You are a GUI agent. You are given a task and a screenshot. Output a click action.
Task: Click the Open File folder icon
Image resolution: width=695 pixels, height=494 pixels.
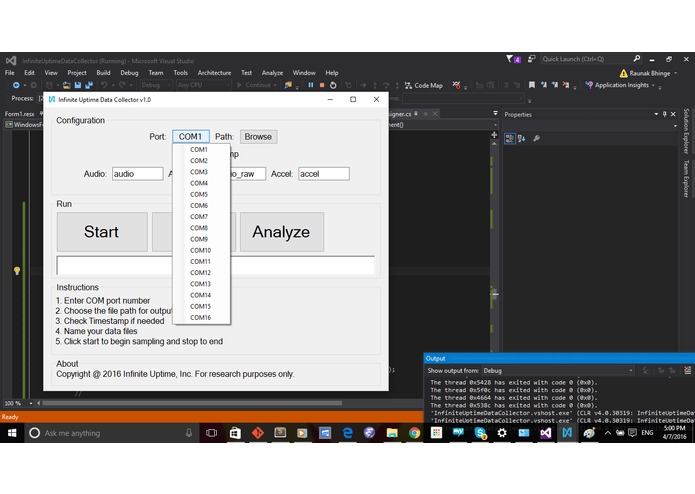coord(66,85)
